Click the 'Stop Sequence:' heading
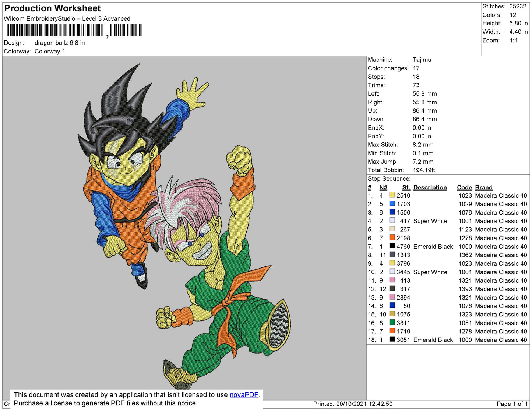 (x=389, y=179)
